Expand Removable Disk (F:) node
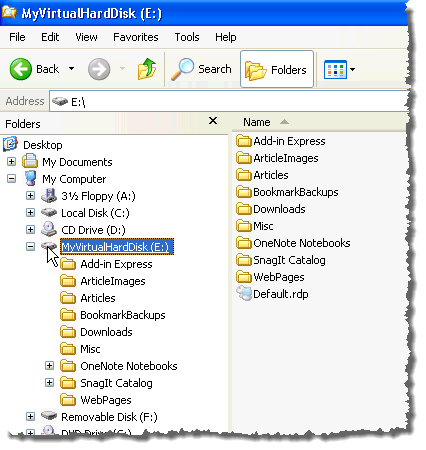Viewport: 426px width, 450px height. point(30,417)
